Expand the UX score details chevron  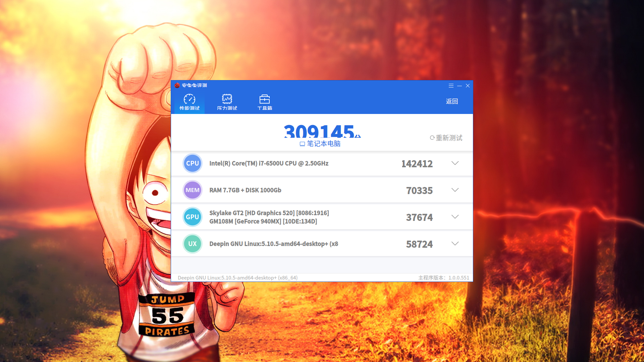tap(455, 244)
